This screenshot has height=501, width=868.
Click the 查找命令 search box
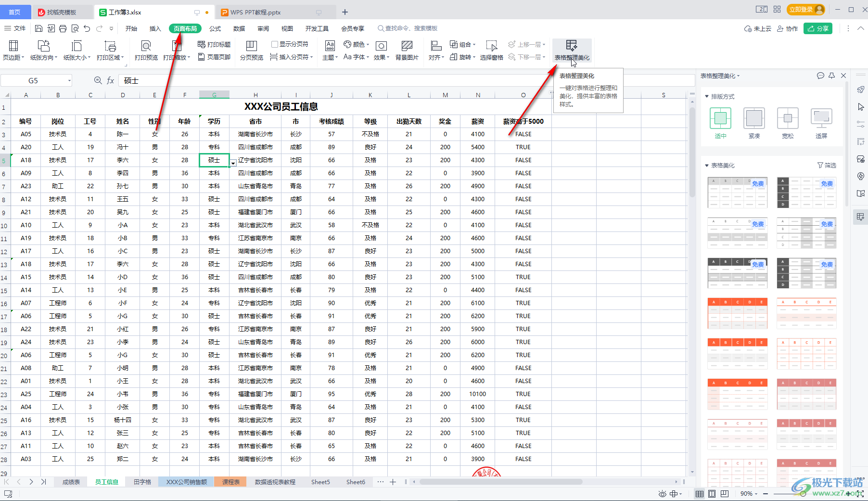[x=408, y=28]
